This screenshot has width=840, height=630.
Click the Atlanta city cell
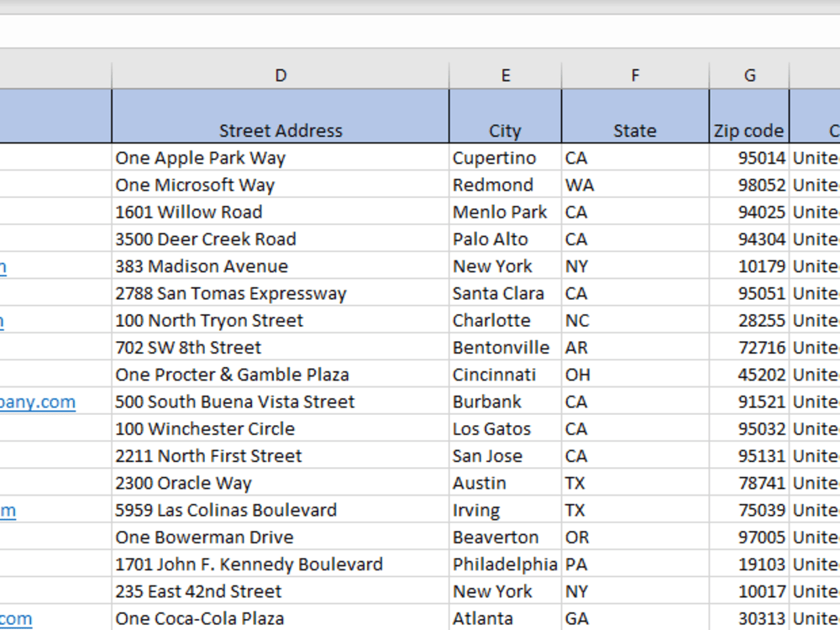coord(505,617)
